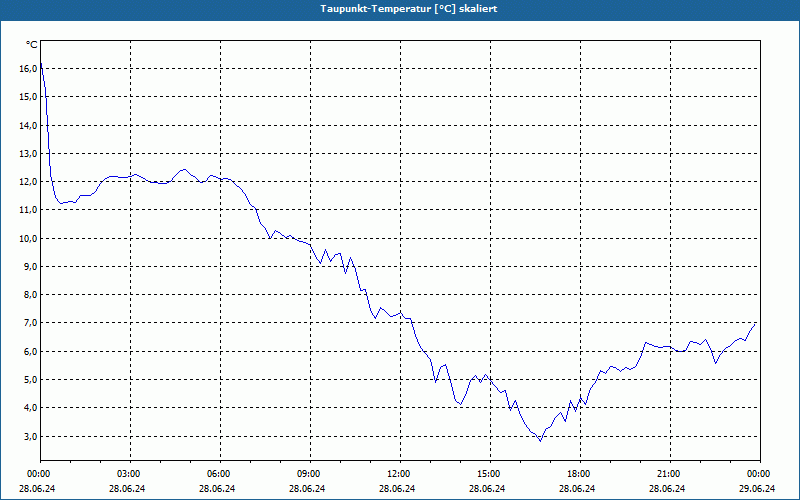Image resolution: width=800 pixels, height=500 pixels.
Task: Click the 28.06.24 date under 18:00
Action: [x=577, y=488]
